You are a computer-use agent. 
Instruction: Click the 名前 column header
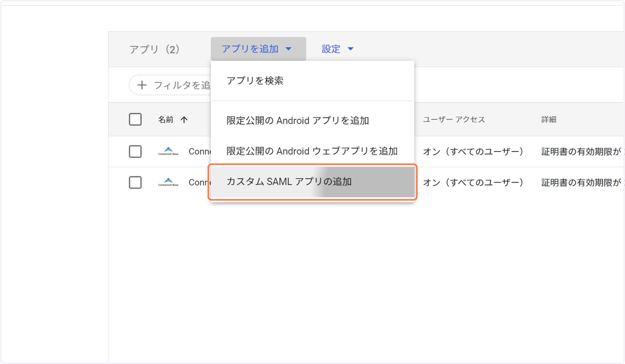[166, 120]
